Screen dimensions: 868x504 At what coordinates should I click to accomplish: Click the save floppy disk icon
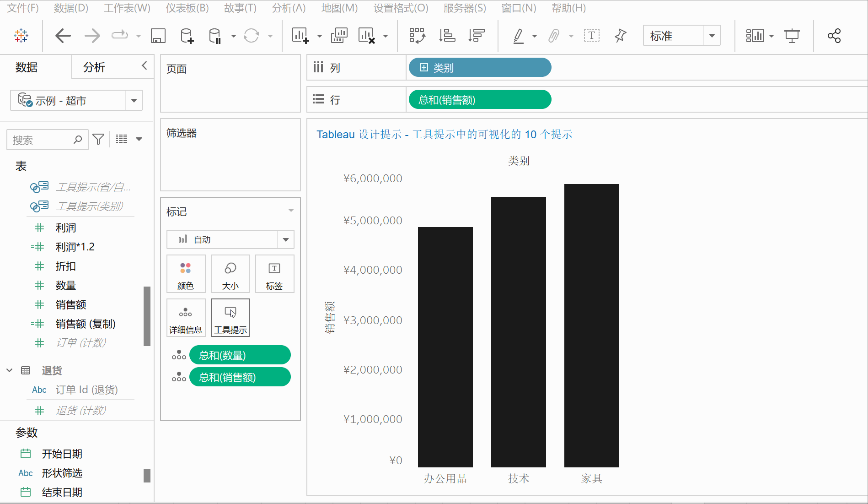pos(158,36)
